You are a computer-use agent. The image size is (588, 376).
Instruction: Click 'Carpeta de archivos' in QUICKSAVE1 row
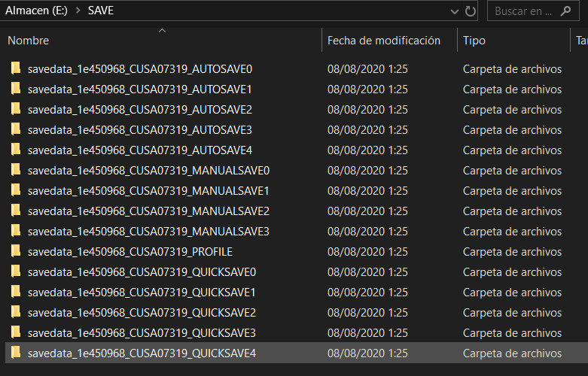[x=512, y=292]
